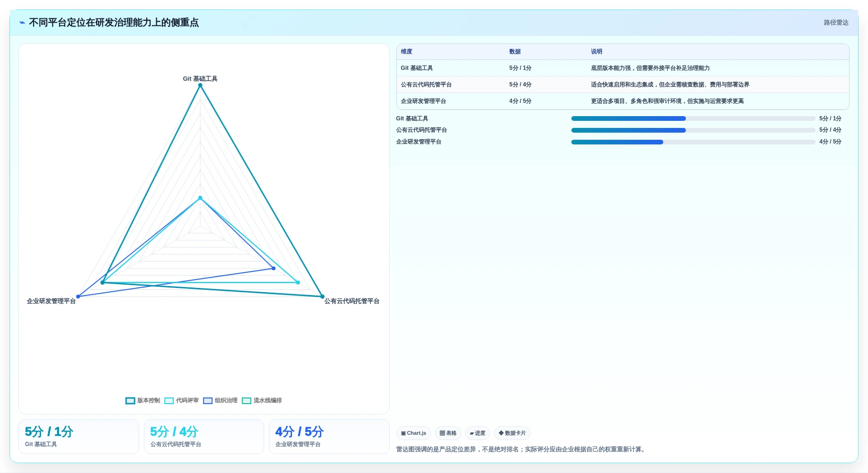The width and height of the screenshot is (868, 473).
Task: Select the 进度 tag chip
Action: tap(477, 433)
